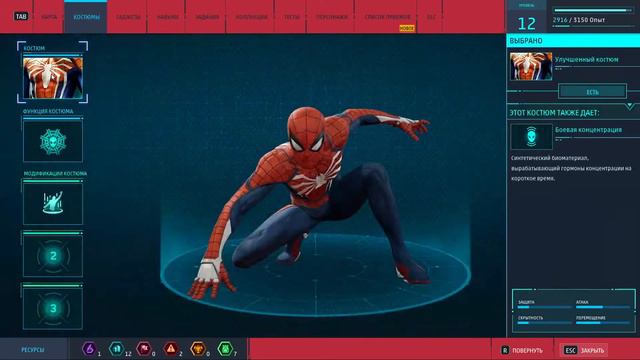Click the orange trophy challenge token
Screen dimensions: 640x360
(x=198, y=349)
